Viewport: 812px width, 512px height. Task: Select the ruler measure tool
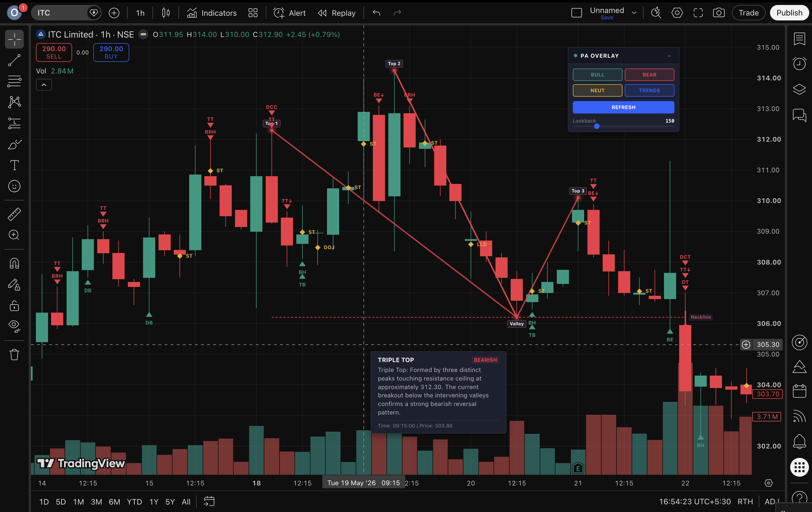pyautogui.click(x=14, y=214)
